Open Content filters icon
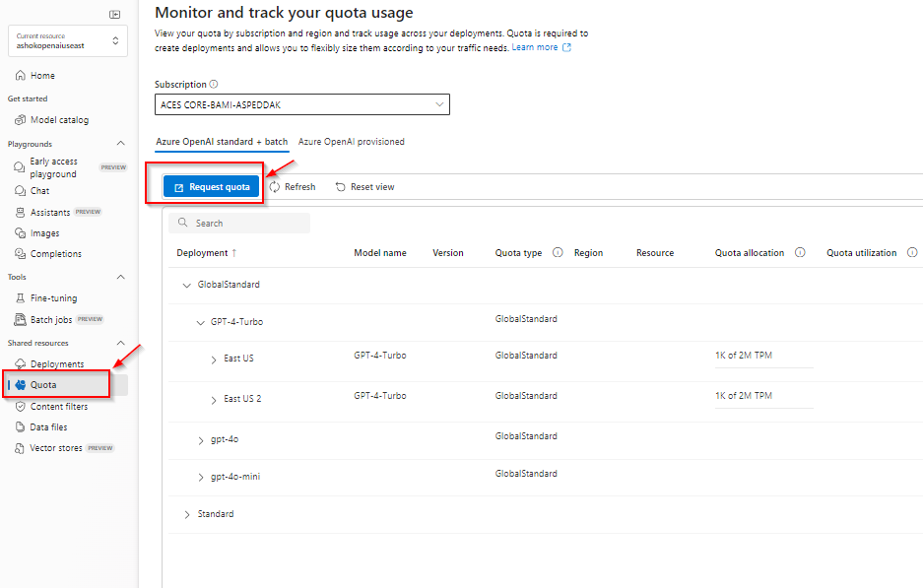 [20, 407]
